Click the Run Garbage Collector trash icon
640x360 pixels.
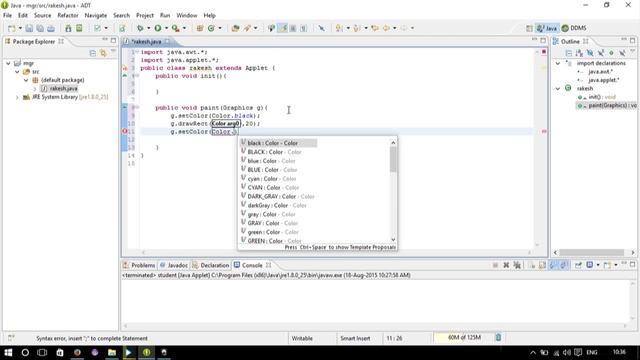498,338
